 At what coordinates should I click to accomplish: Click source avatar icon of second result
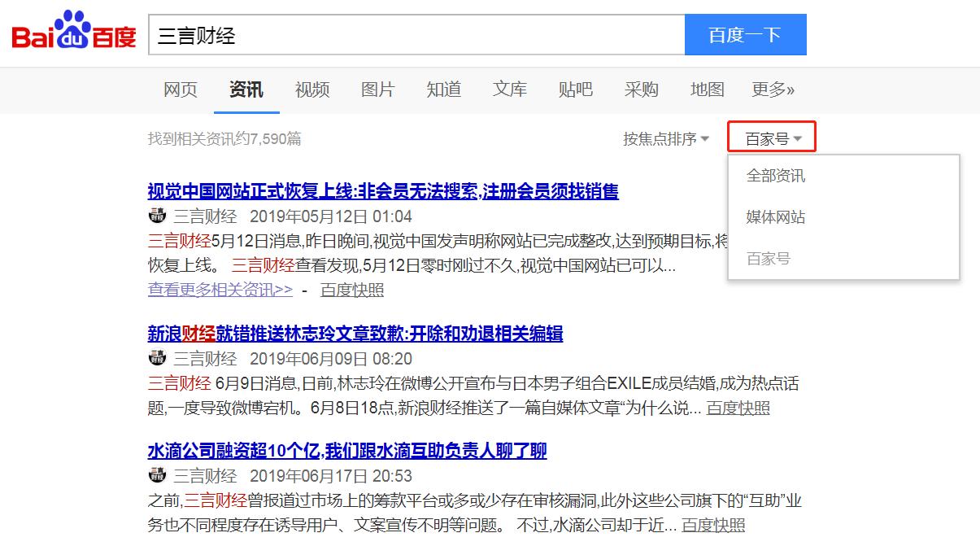[157, 358]
